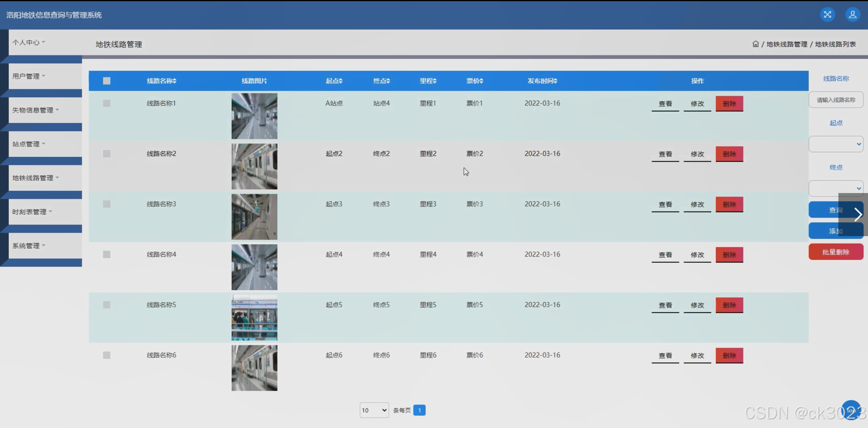Screen dimensions: 868x428
Task: Click the fullscreen toggle icon in header
Action: (827, 15)
